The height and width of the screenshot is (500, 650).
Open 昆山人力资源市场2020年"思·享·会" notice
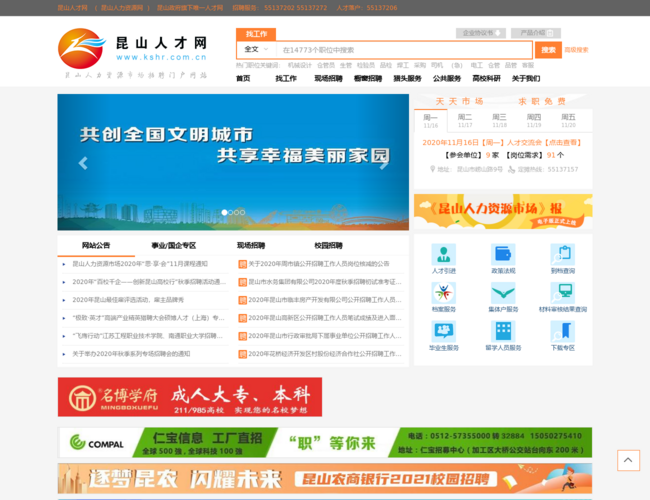(140, 264)
